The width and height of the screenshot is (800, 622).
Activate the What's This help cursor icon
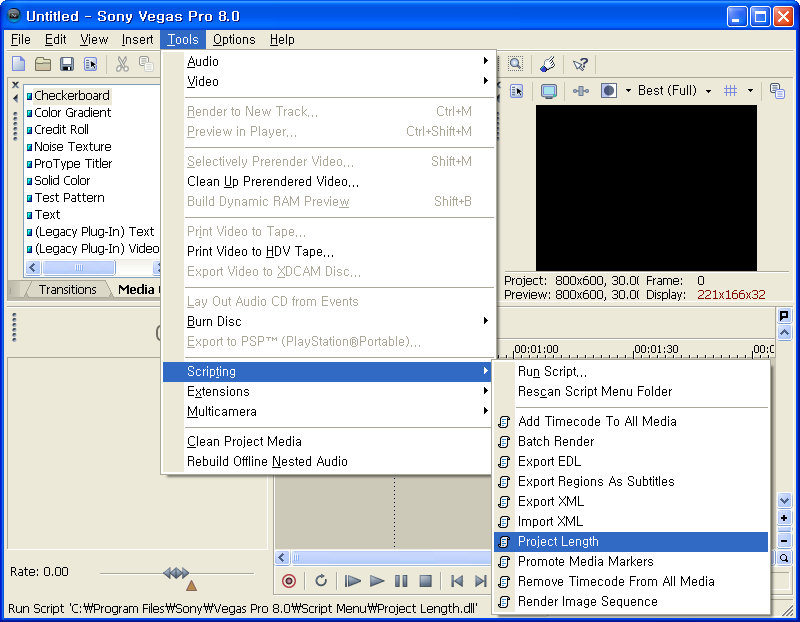pos(580,64)
